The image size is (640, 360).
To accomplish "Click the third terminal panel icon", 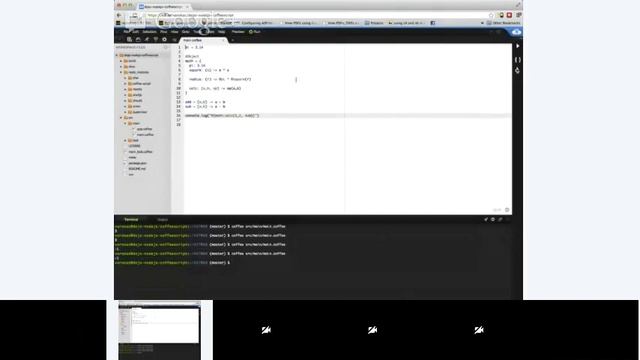I will coord(500,220).
